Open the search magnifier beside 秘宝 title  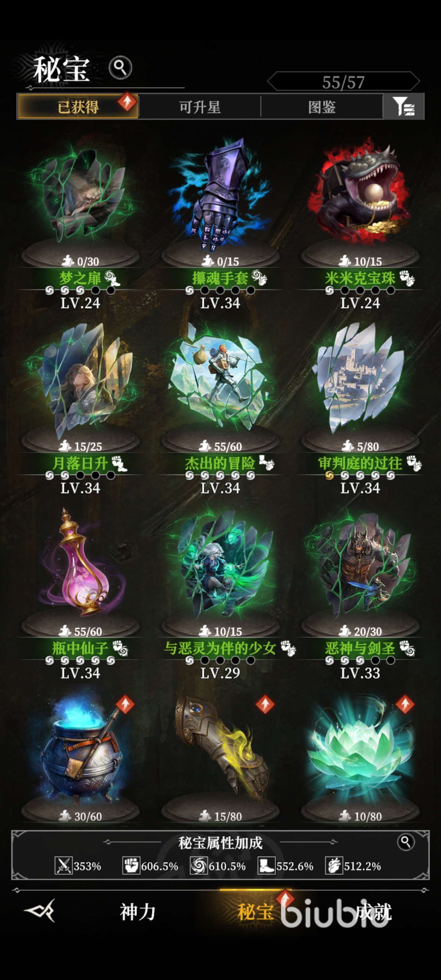(120, 68)
